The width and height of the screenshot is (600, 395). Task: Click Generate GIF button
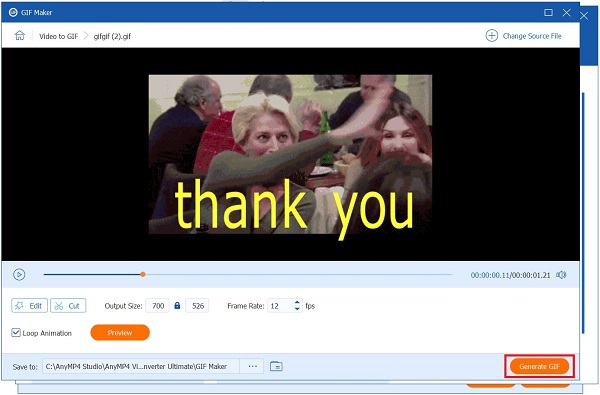point(539,366)
